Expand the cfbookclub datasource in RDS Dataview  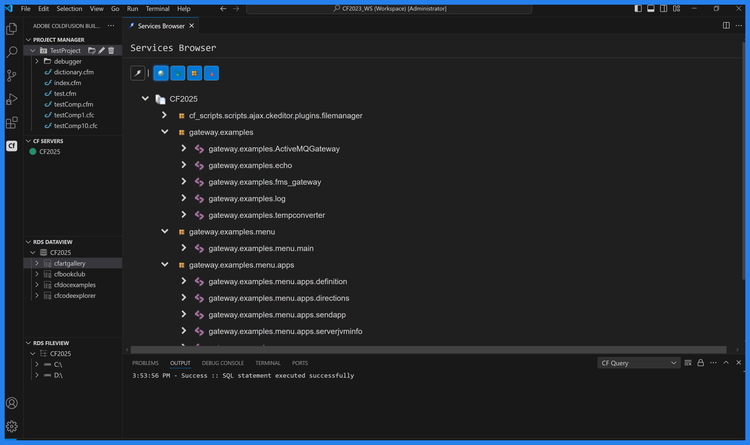(x=37, y=274)
